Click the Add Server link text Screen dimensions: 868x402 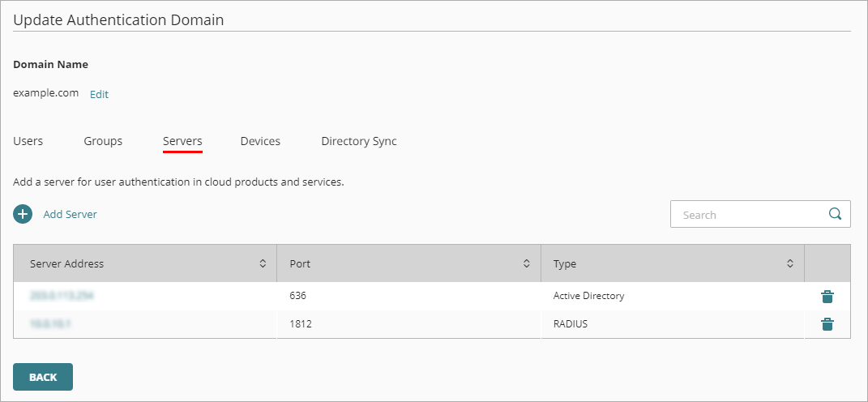(x=70, y=215)
